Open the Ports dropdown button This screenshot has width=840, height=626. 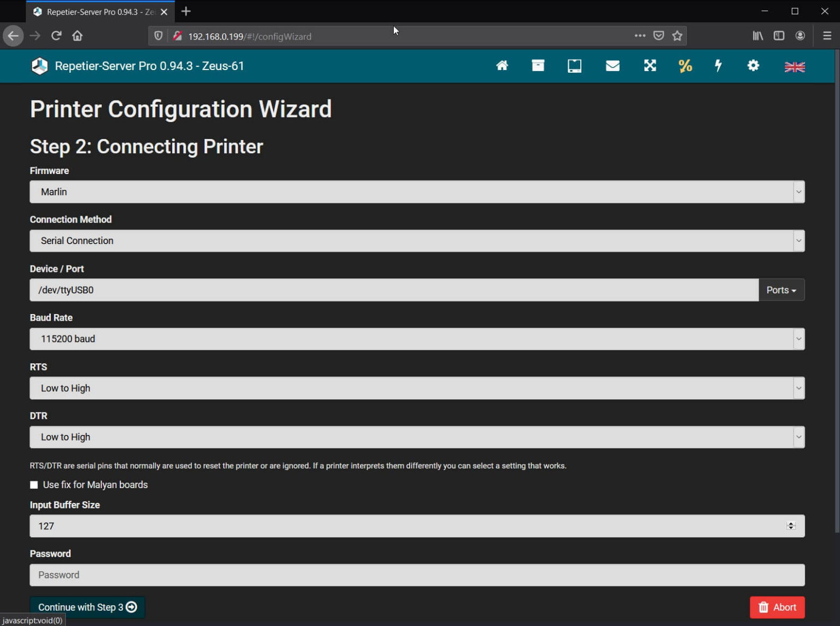[x=781, y=290]
